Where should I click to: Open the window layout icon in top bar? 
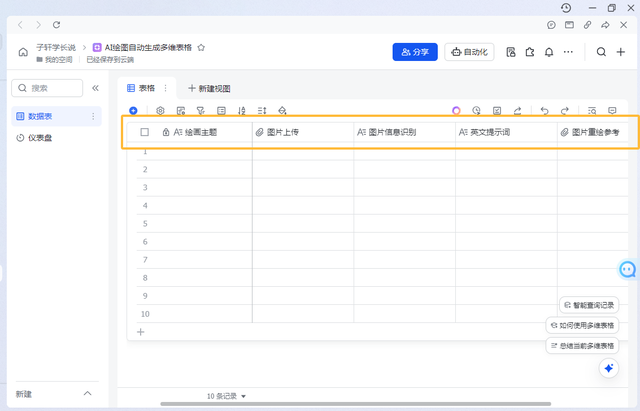[x=569, y=25]
